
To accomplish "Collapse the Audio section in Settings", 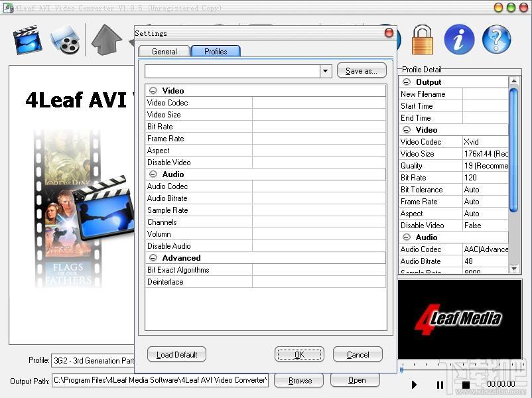I will [153, 174].
